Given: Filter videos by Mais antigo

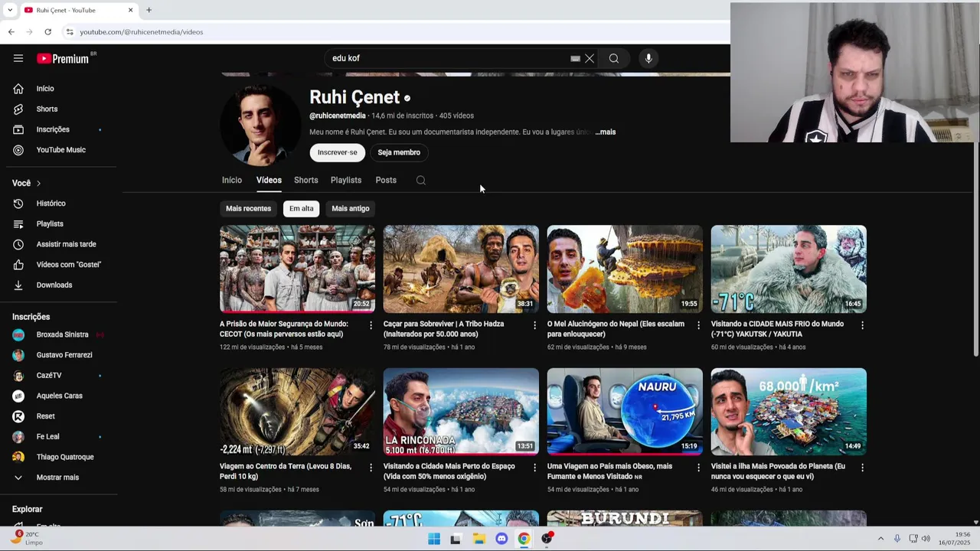Looking at the screenshot, I should point(351,209).
